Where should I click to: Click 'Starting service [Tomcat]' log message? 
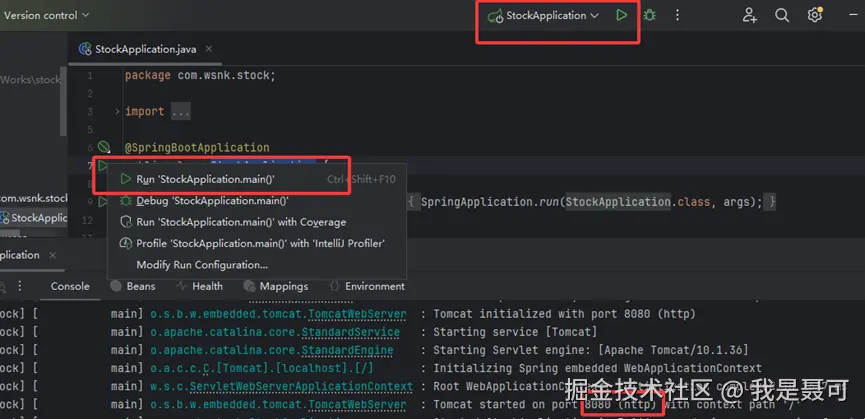[515, 332]
